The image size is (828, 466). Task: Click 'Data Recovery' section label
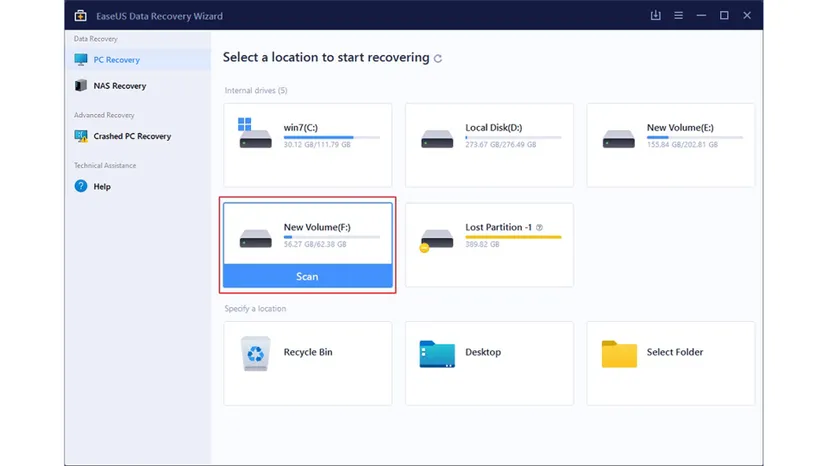[96, 39]
